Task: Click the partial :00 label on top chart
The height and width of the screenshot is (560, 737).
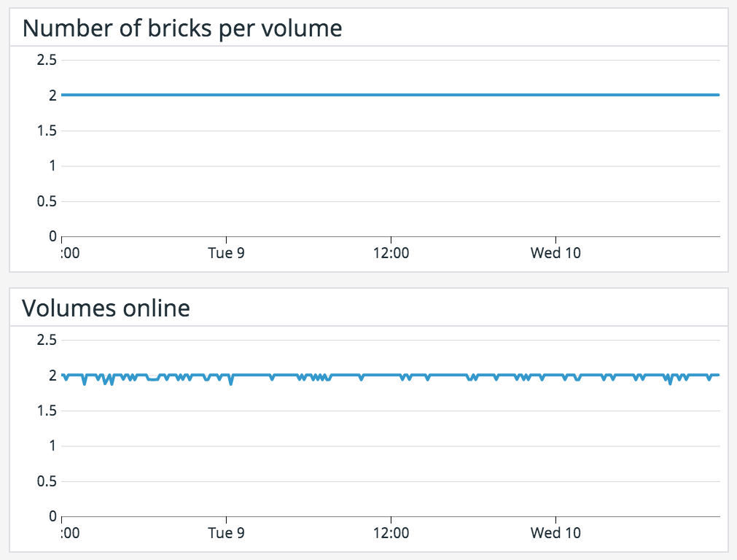Action: [69, 253]
